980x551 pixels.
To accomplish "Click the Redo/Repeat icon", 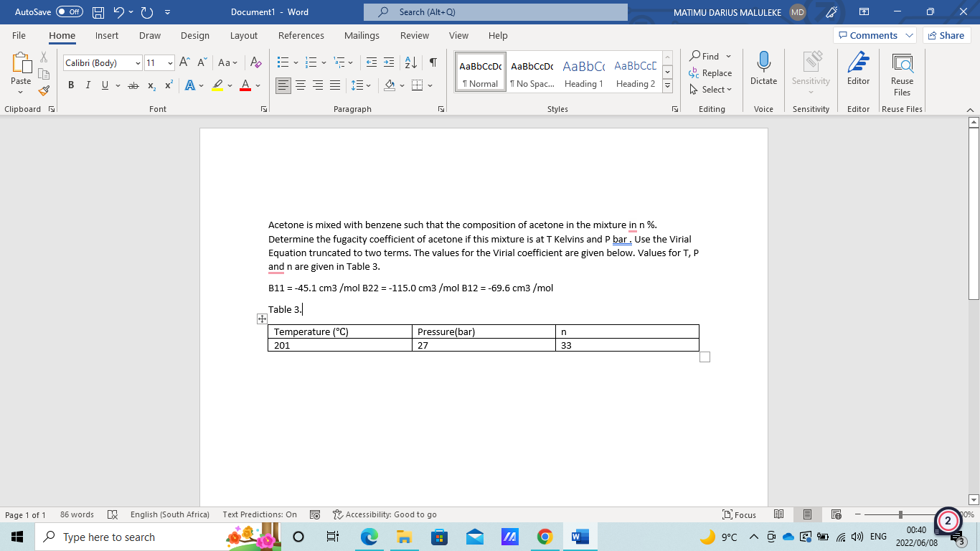I will (x=146, y=12).
